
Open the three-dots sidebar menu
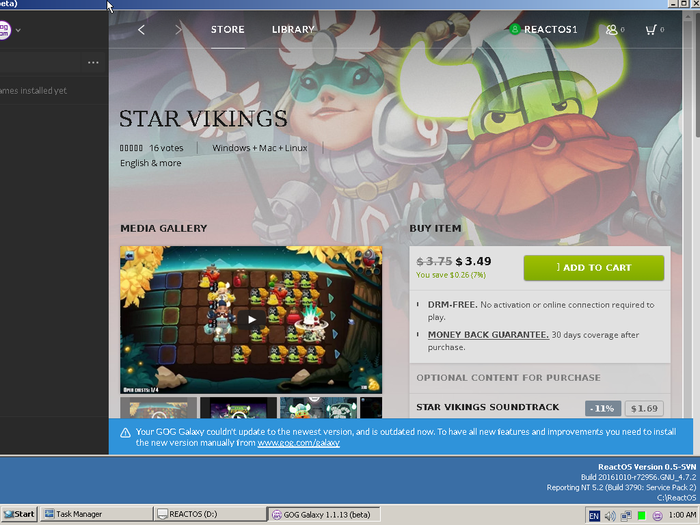pyautogui.click(x=93, y=62)
